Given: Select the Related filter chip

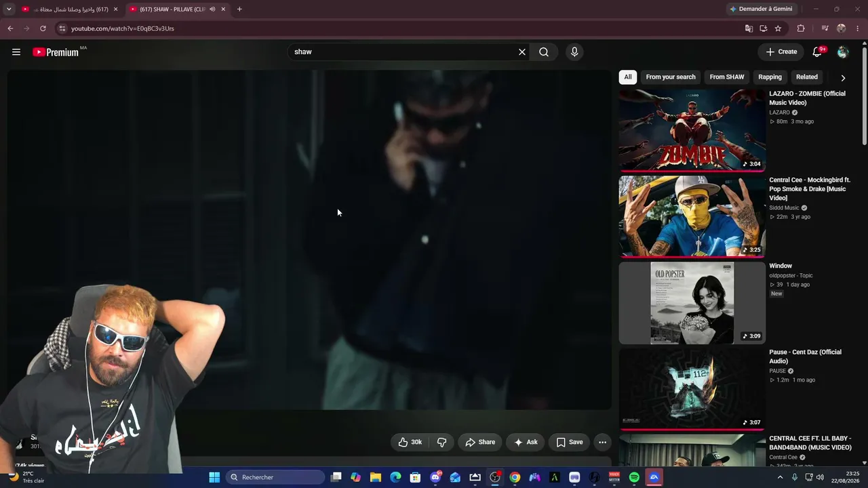Looking at the screenshot, I should (807, 77).
